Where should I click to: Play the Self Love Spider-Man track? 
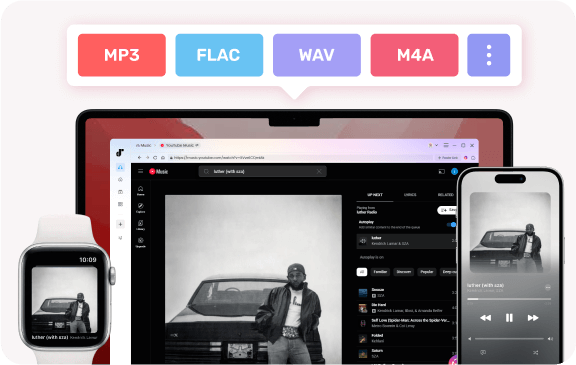(x=406, y=323)
